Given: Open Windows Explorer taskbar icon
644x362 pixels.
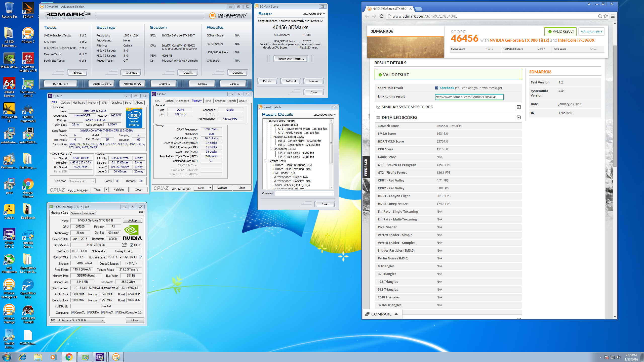Looking at the screenshot, I should tap(38, 357).
